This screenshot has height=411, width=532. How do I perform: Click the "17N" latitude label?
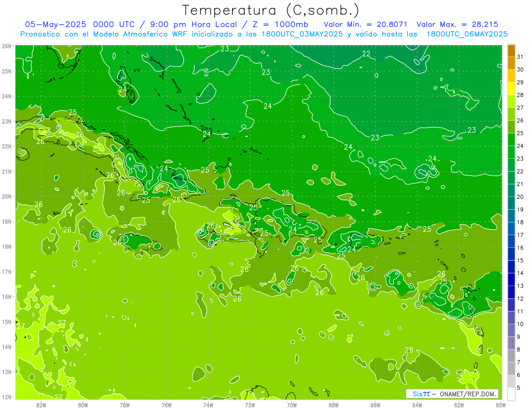(7, 271)
